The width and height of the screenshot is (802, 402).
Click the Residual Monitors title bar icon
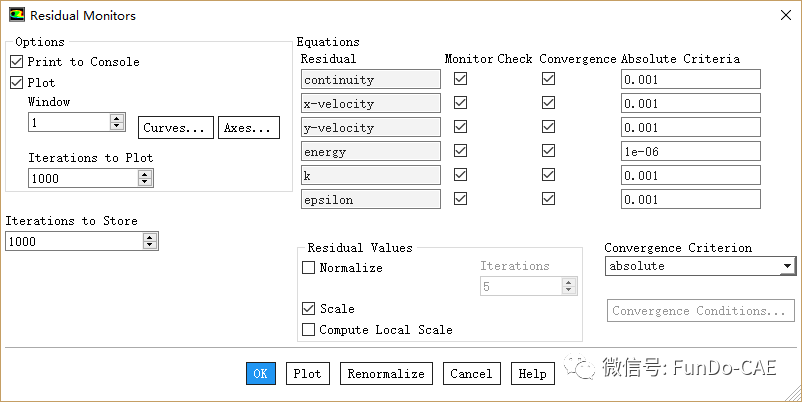click(16, 15)
